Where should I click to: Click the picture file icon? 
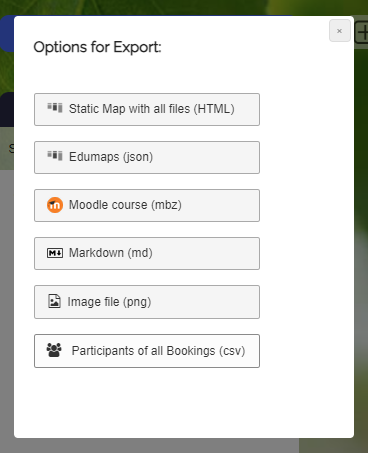point(54,301)
